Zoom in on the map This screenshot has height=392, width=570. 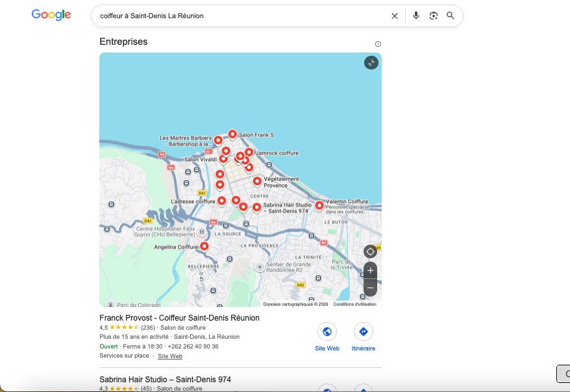coord(370,270)
